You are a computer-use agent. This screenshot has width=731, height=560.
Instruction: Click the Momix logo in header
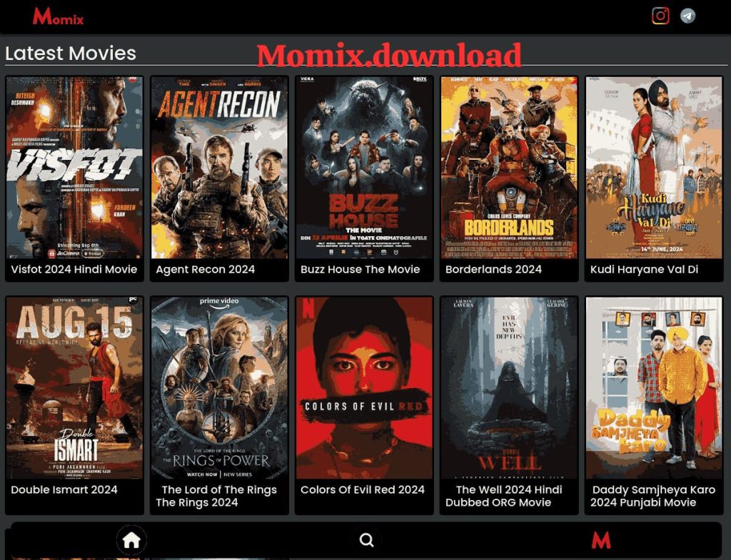(59, 16)
